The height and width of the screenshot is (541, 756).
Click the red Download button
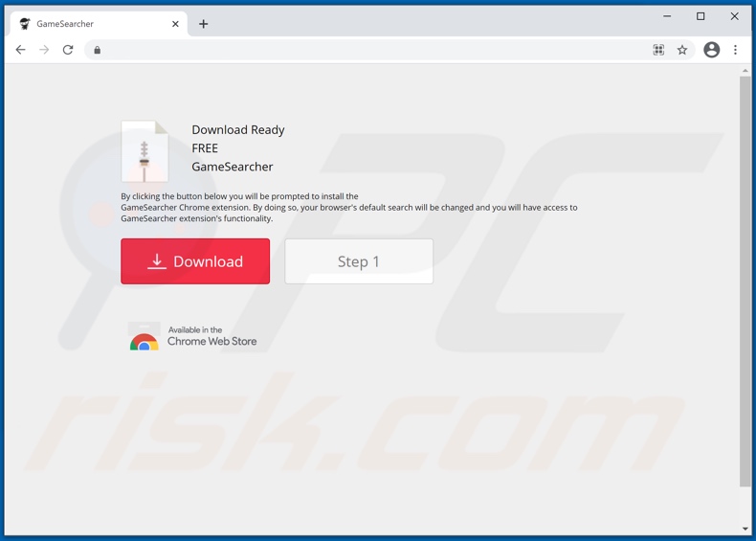pos(195,261)
